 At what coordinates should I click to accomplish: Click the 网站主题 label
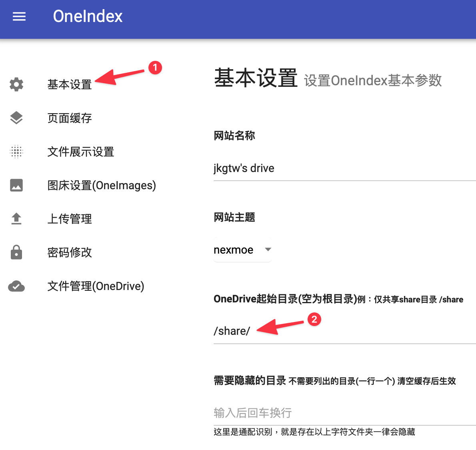click(x=234, y=217)
